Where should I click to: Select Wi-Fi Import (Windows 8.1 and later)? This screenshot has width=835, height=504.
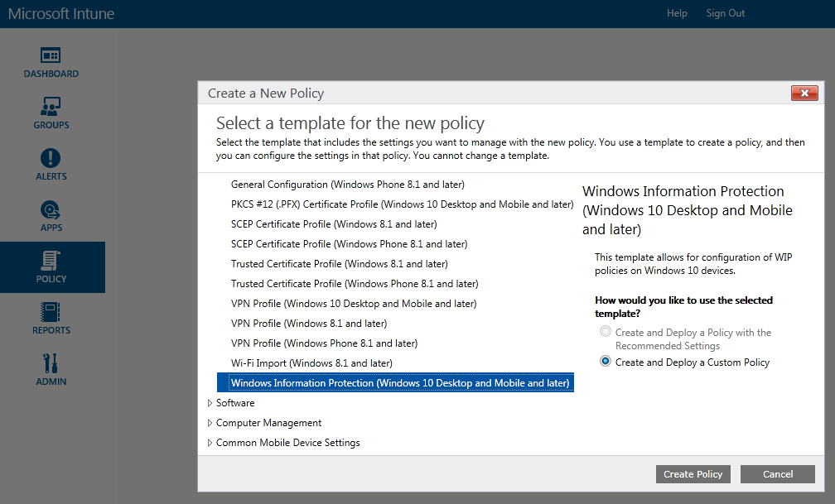(x=311, y=363)
